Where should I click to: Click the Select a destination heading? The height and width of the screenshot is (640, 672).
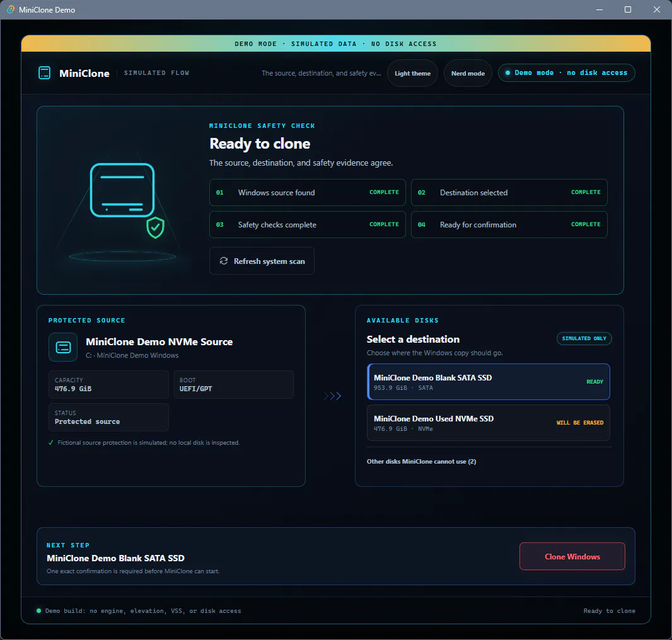click(x=413, y=340)
